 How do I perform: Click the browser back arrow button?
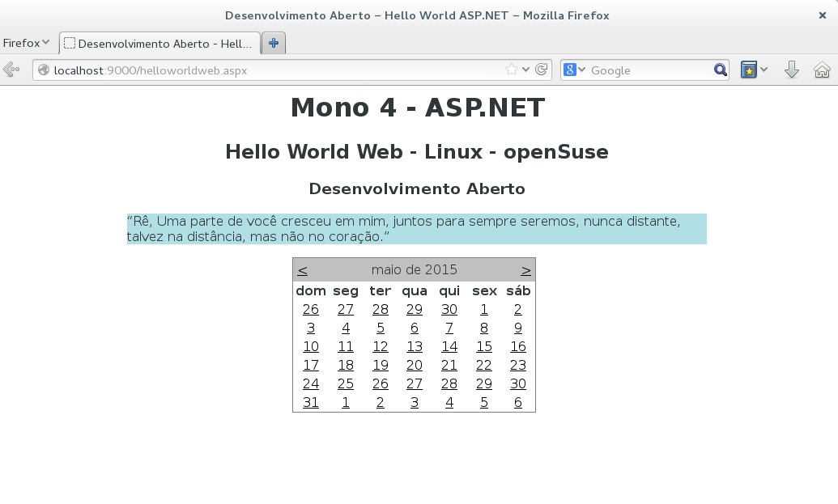[11, 70]
